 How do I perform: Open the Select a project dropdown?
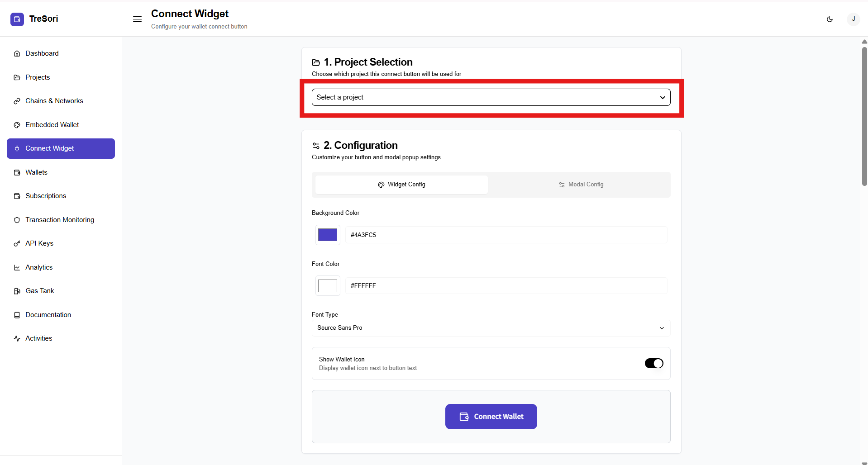pos(491,97)
